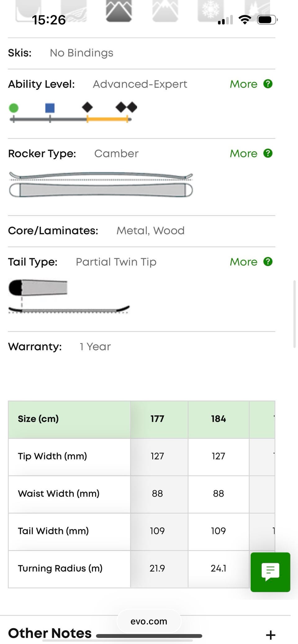The height and width of the screenshot is (644, 298).
Task: Click the green circle beginner icon
Action: tap(14, 108)
